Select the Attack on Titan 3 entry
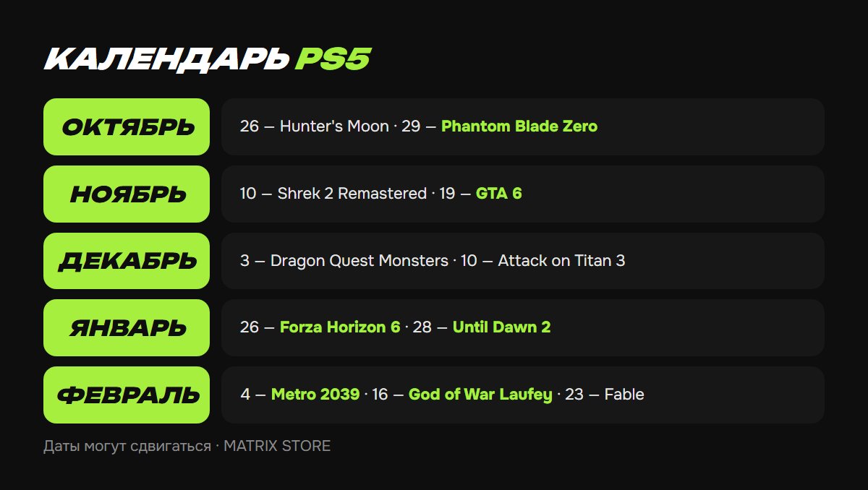Image resolution: width=868 pixels, height=490 pixels. 561,260
